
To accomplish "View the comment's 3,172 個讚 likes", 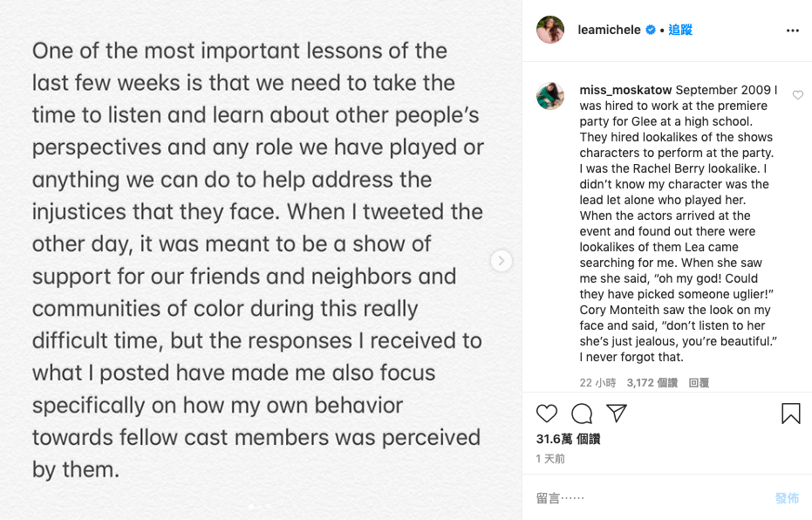I will 652,383.
